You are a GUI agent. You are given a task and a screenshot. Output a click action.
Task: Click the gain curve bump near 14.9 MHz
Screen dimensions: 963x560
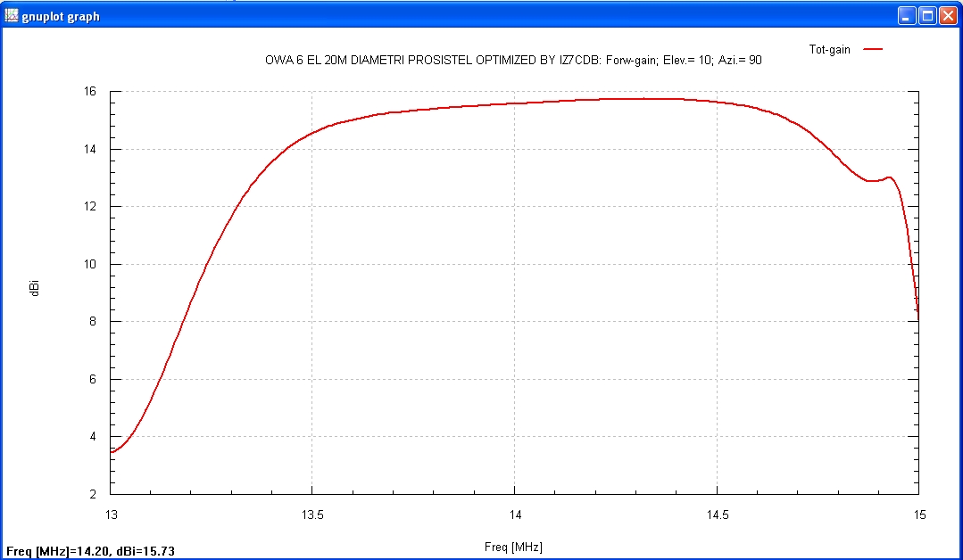(x=889, y=177)
